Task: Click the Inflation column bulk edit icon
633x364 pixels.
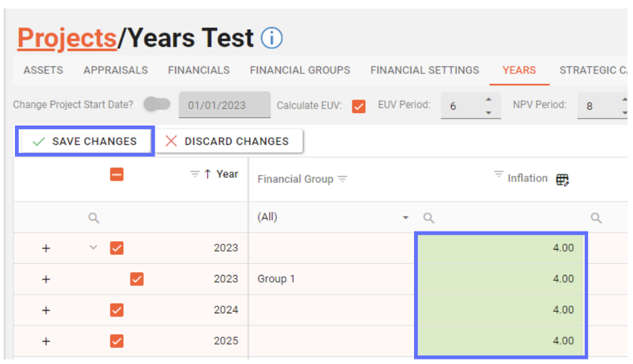Action: 563,179
